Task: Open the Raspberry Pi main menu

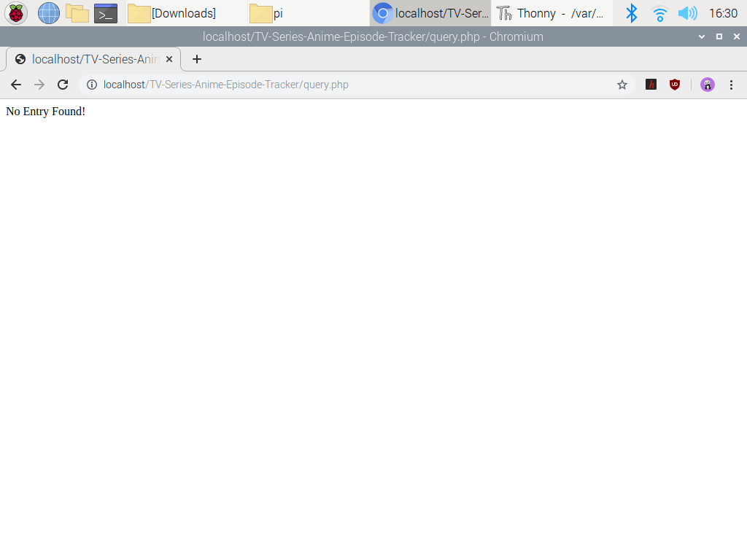Action: point(16,13)
